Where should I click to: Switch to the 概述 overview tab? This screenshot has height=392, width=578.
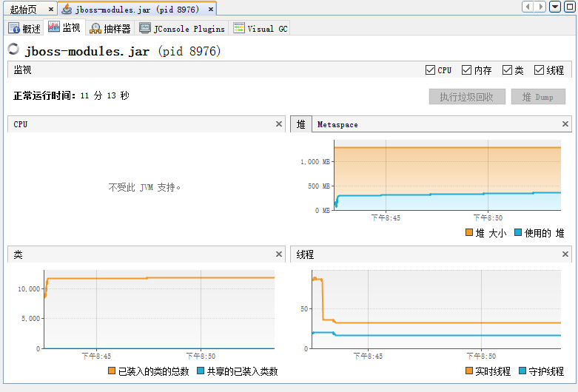point(24,28)
